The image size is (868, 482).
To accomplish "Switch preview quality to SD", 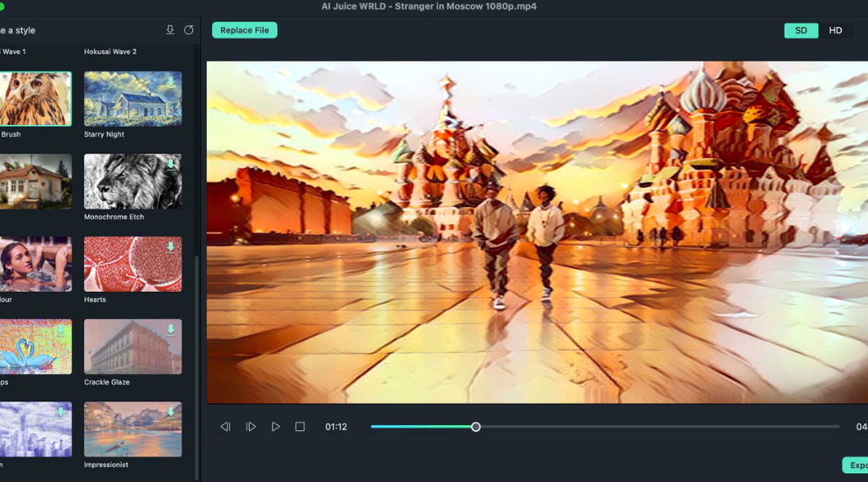I will 801,31.
